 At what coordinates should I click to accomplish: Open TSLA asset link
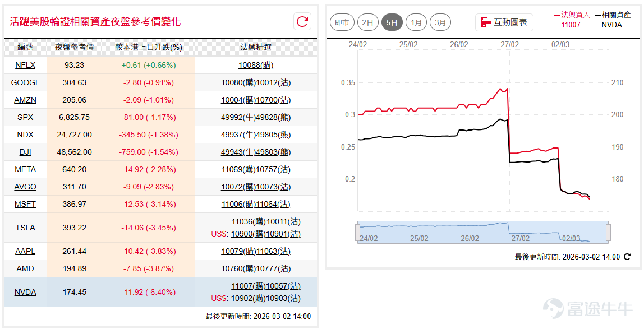25,228
